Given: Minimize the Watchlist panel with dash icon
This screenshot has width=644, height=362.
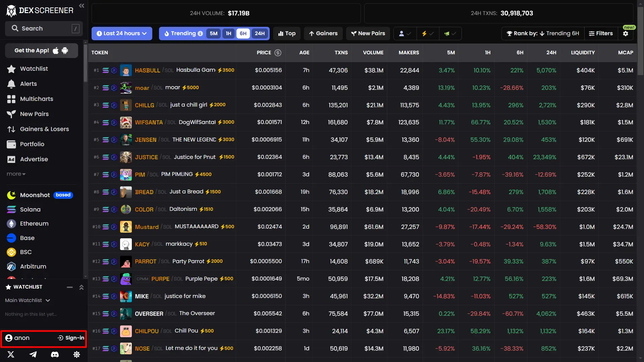Looking at the screenshot, I should pyautogui.click(x=70, y=287).
